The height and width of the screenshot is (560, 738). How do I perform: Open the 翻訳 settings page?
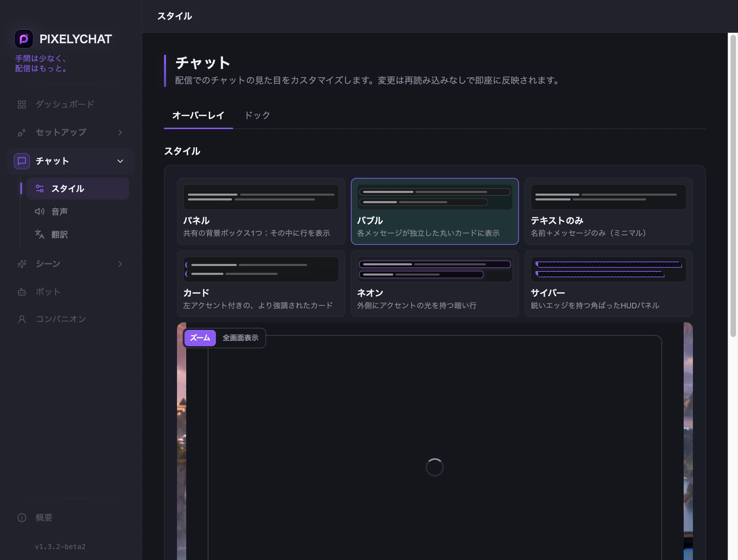pyautogui.click(x=78, y=234)
